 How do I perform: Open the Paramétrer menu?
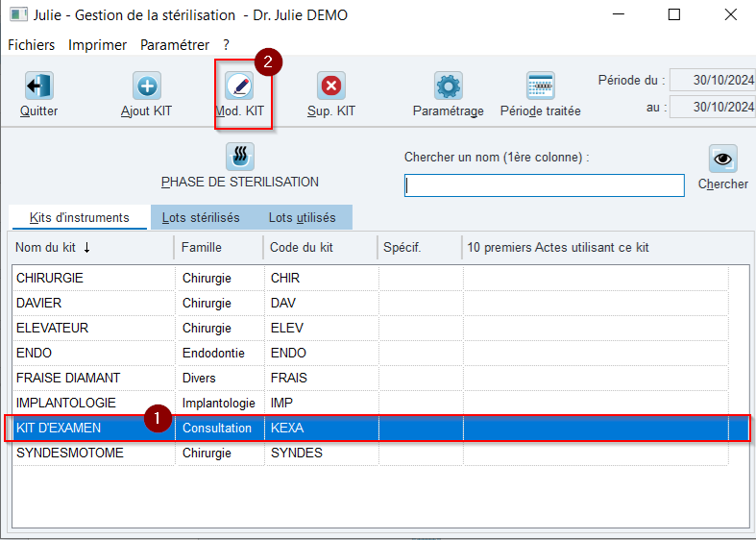pos(175,45)
